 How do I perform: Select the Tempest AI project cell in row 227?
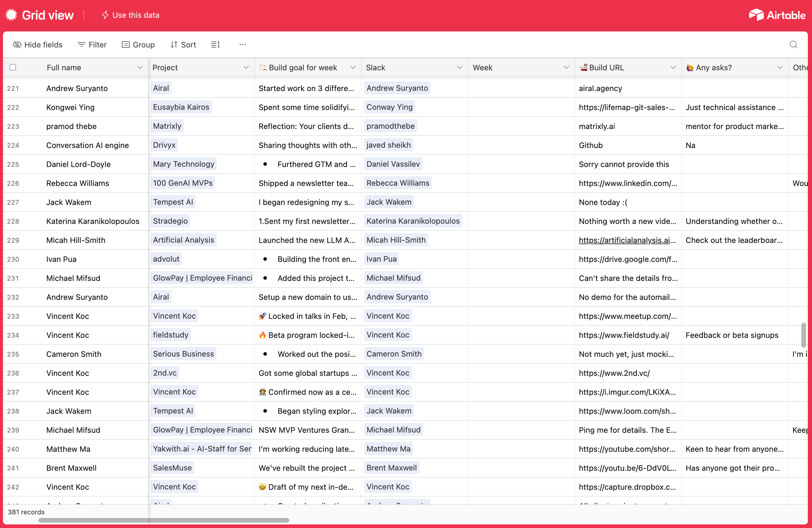pyautogui.click(x=173, y=202)
